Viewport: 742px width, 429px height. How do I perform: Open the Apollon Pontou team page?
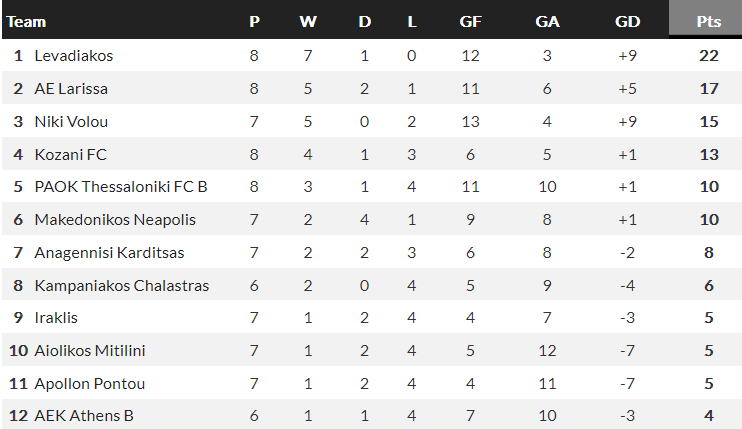click(90, 384)
